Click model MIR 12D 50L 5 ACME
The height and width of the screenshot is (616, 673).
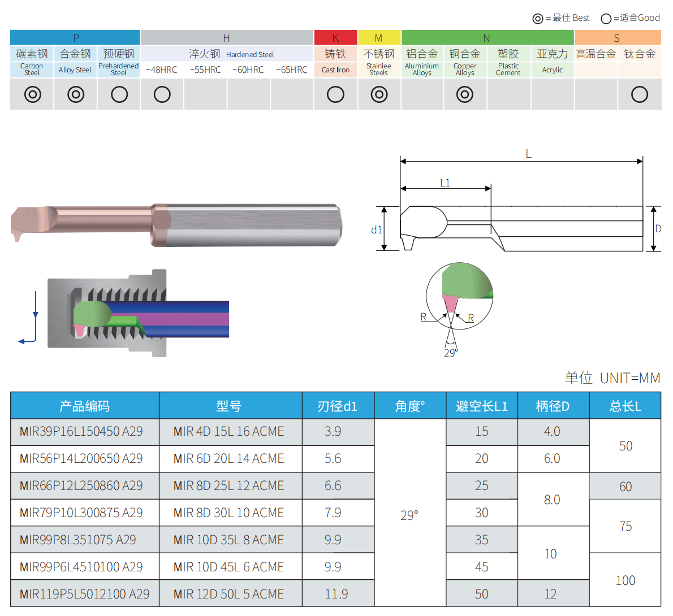pyautogui.click(x=229, y=594)
